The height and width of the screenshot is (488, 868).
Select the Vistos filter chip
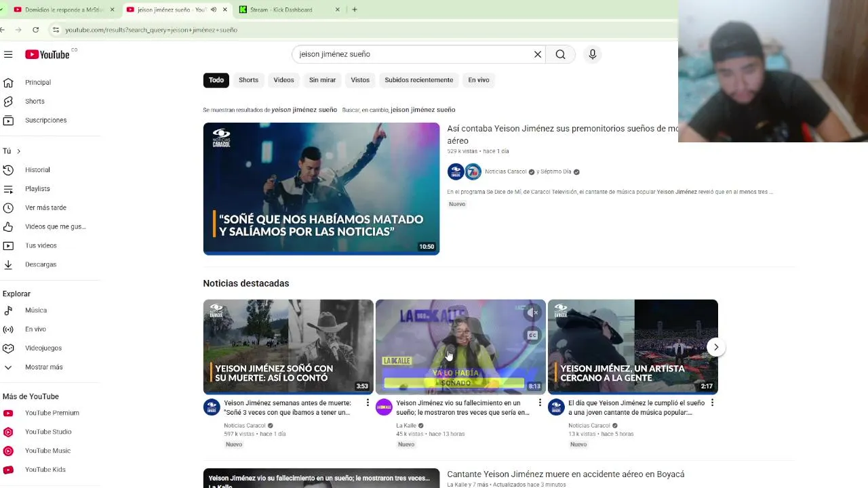coord(360,80)
